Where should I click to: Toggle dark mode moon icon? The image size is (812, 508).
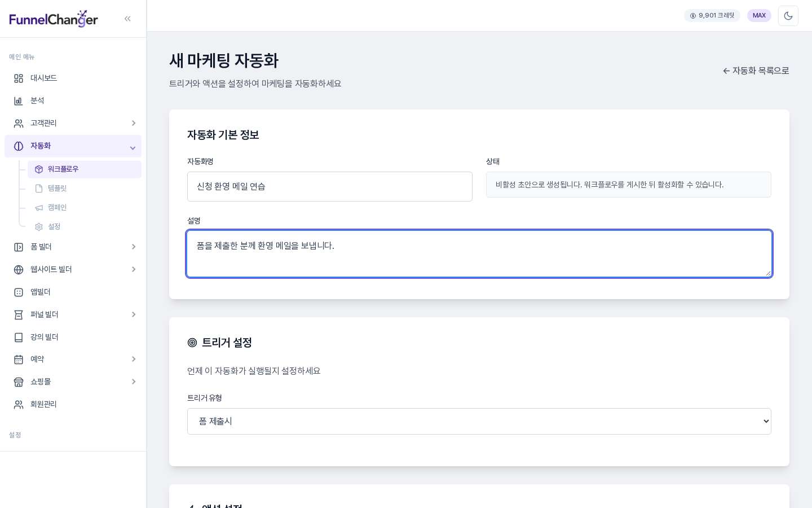[x=788, y=16]
